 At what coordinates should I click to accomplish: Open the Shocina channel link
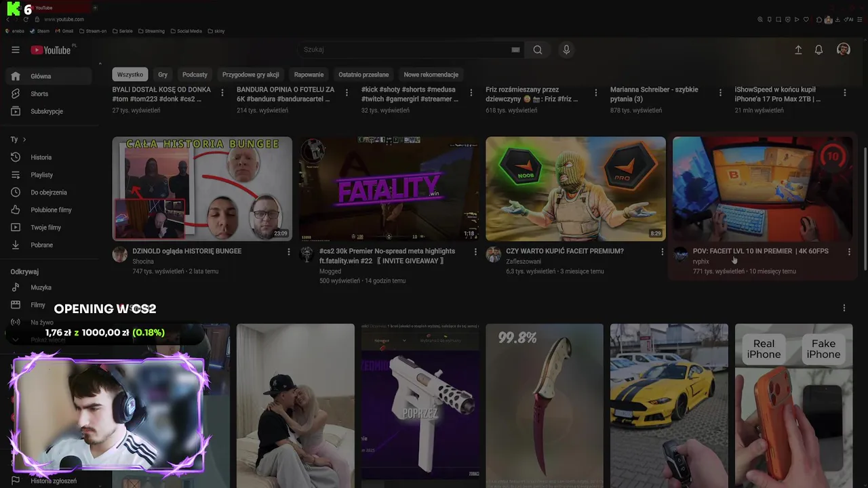tap(143, 262)
